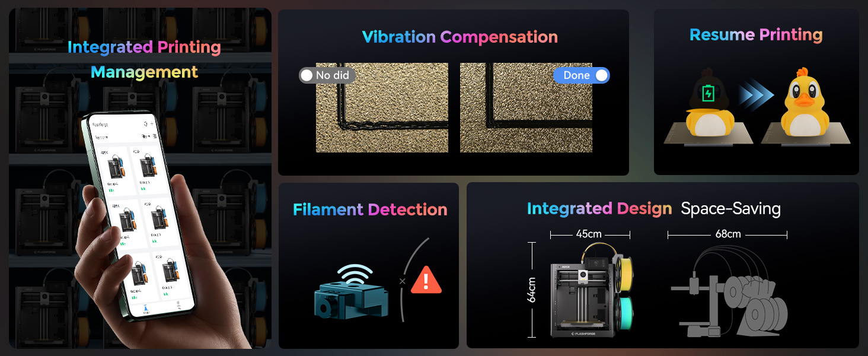Click the "Vibration Compensation" heading
This screenshot has height=356, width=868.
pyautogui.click(x=460, y=37)
